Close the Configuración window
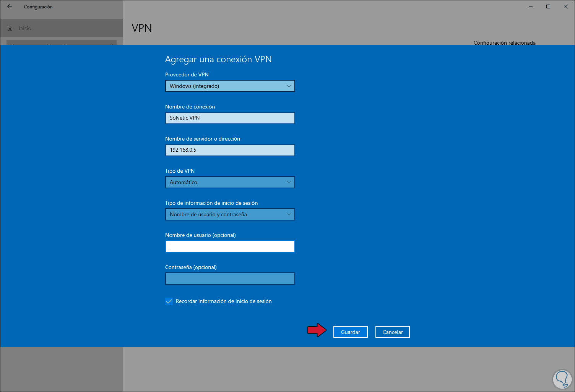Image resolution: width=575 pixels, height=392 pixels. 566,6
